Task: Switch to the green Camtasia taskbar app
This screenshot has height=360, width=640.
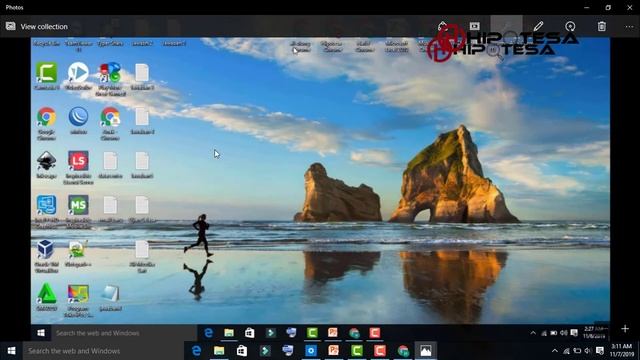Action: point(357,351)
